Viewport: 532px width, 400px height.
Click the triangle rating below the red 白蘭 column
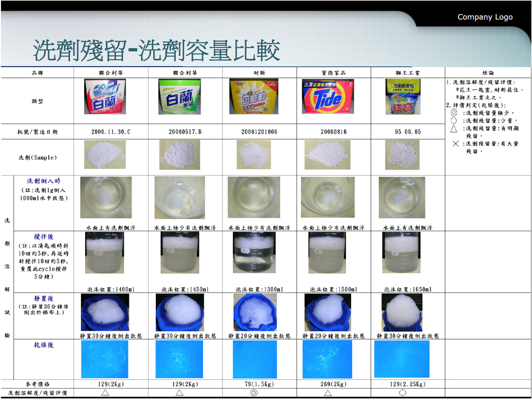[x=105, y=393]
